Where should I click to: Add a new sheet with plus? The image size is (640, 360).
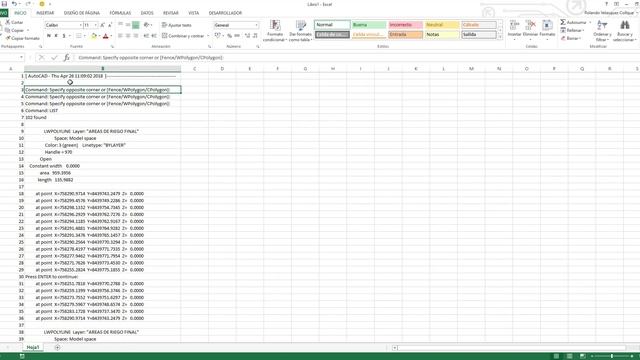[57, 347]
